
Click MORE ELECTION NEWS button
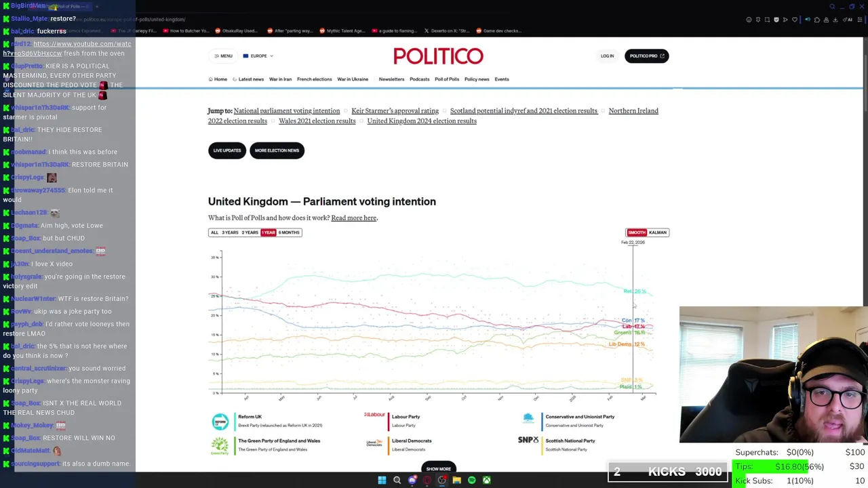pos(277,150)
